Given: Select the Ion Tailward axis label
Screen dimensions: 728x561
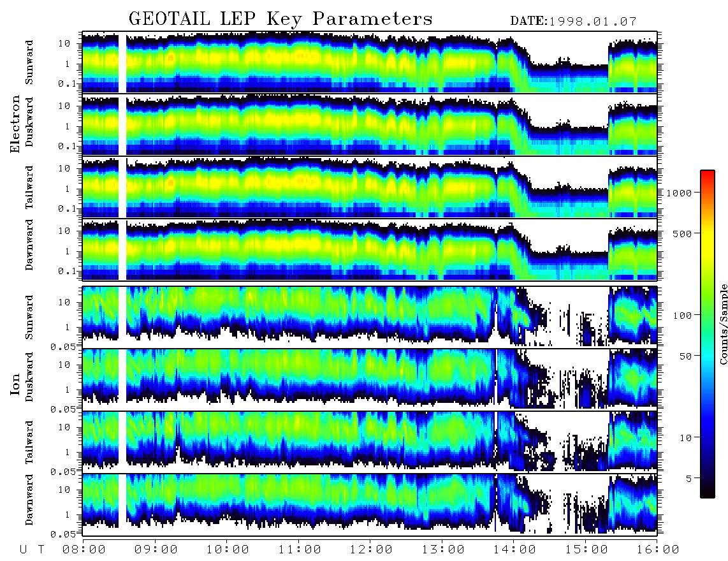Looking at the screenshot, I should click(29, 442).
